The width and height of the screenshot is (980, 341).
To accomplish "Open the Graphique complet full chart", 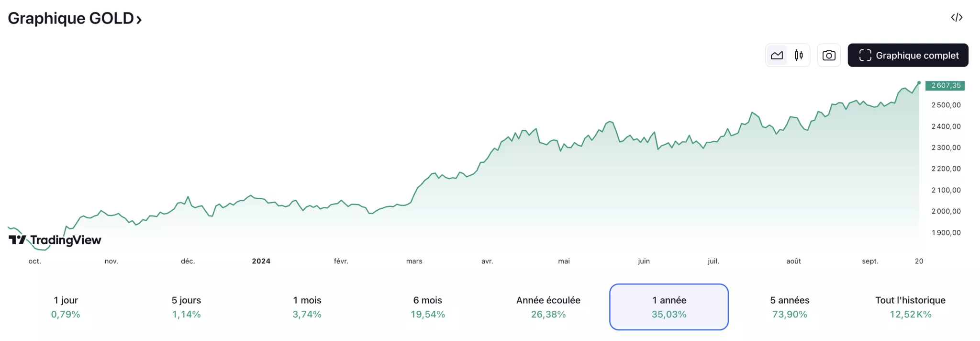I will pos(908,56).
